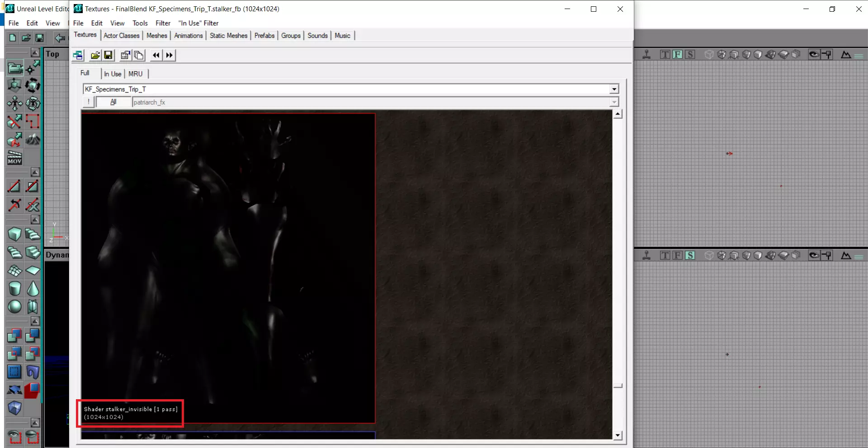Click the Add Volume icon

click(x=14, y=408)
